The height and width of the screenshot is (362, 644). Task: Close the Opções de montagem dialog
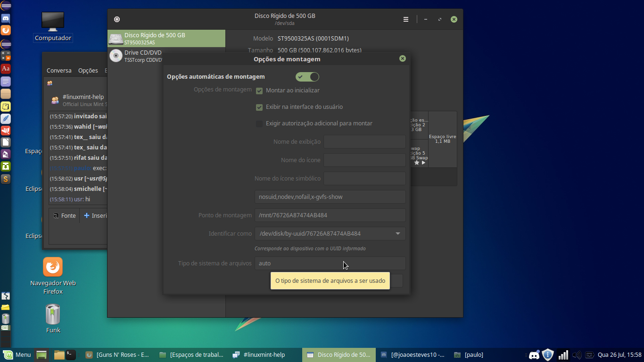(x=403, y=58)
